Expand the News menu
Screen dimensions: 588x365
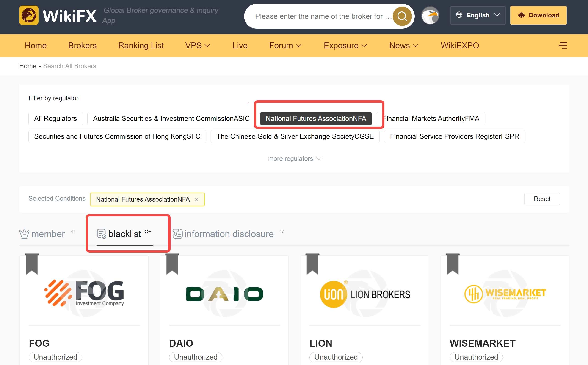coord(404,45)
